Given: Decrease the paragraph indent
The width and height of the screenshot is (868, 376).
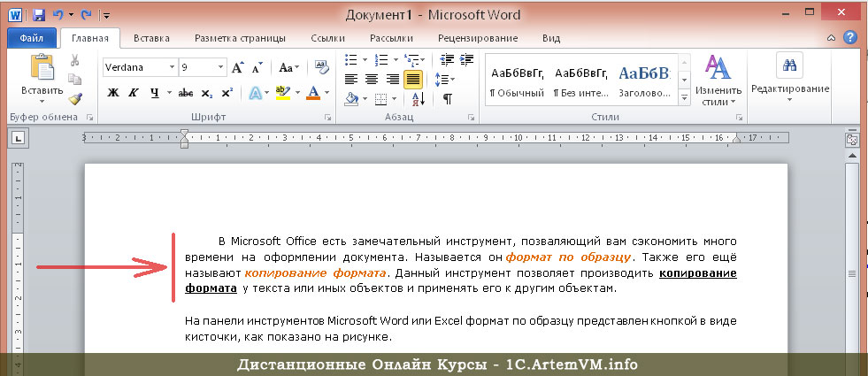Looking at the screenshot, I should pyautogui.click(x=447, y=59).
